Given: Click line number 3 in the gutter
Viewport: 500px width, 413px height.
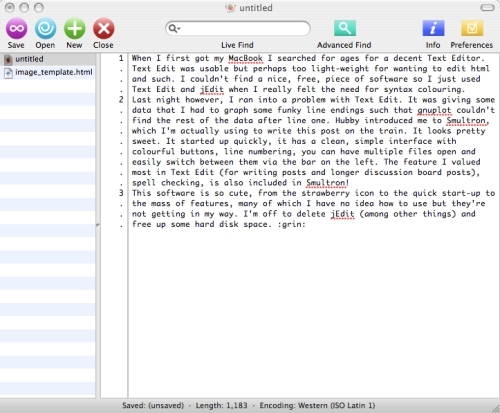Looking at the screenshot, I should [x=121, y=193].
